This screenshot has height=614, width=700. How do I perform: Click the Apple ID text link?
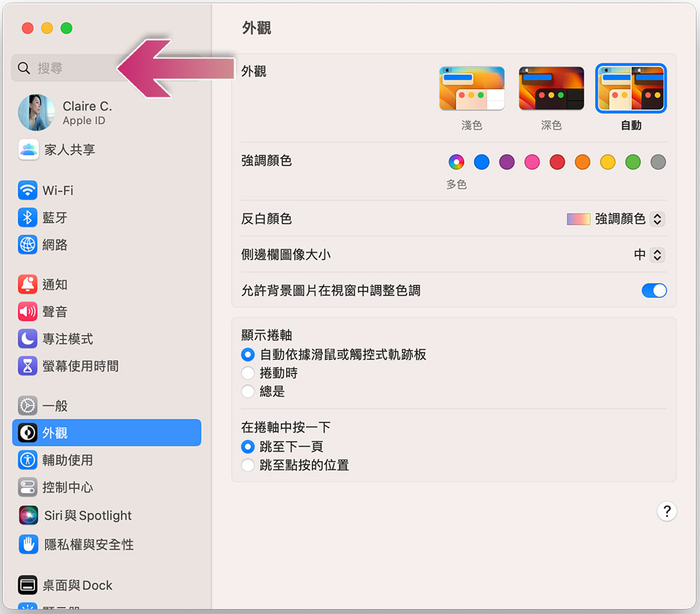[84, 120]
